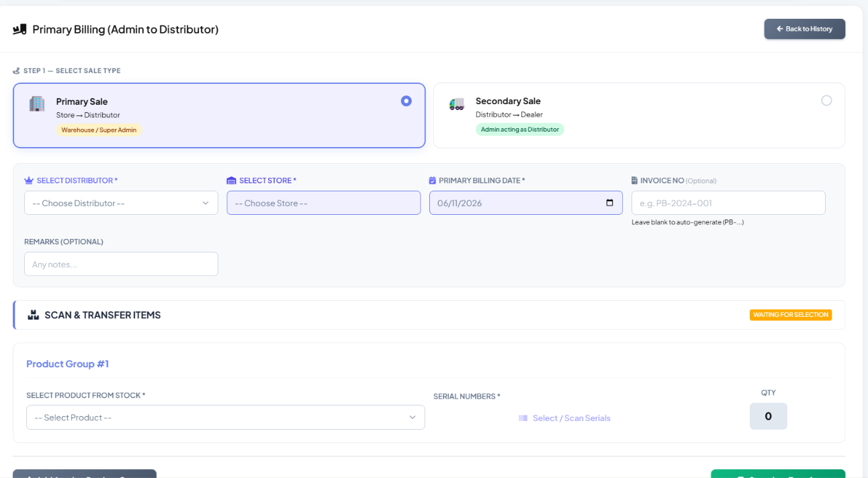Image resolution: width=868 pixels, height=478 pixels.
Task: Click the Primary Billing header truck icon
Action: [19, 30]
